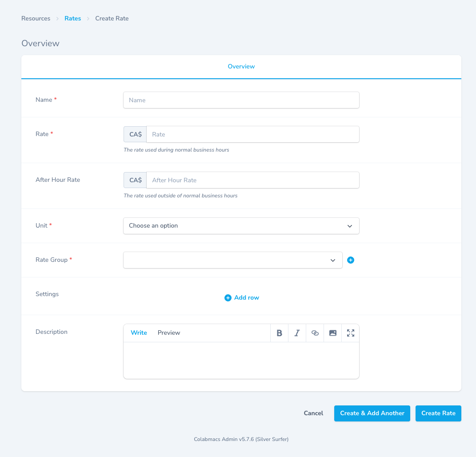Cancel the rate creation
The width and height of the screenshot is (476, 457).
point(313,413)
